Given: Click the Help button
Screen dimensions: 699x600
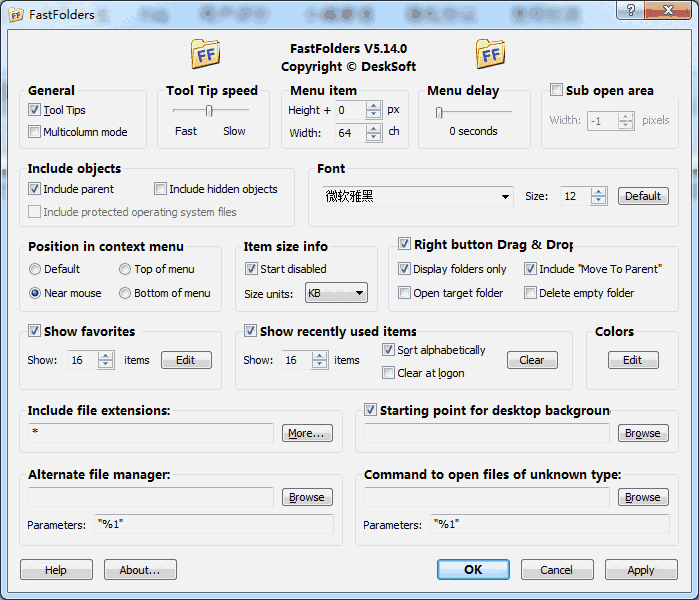Looking at the screenshot, I should (56, 570).
